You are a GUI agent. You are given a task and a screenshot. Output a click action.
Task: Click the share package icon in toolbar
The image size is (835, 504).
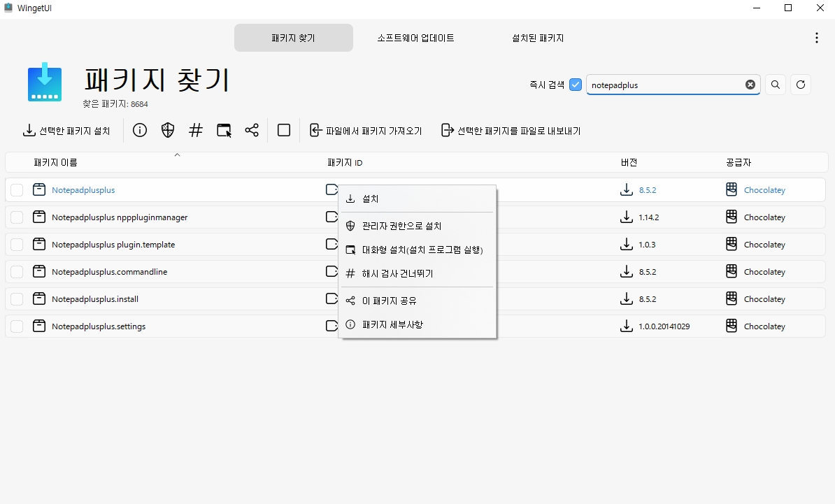(x=252, y=130)
